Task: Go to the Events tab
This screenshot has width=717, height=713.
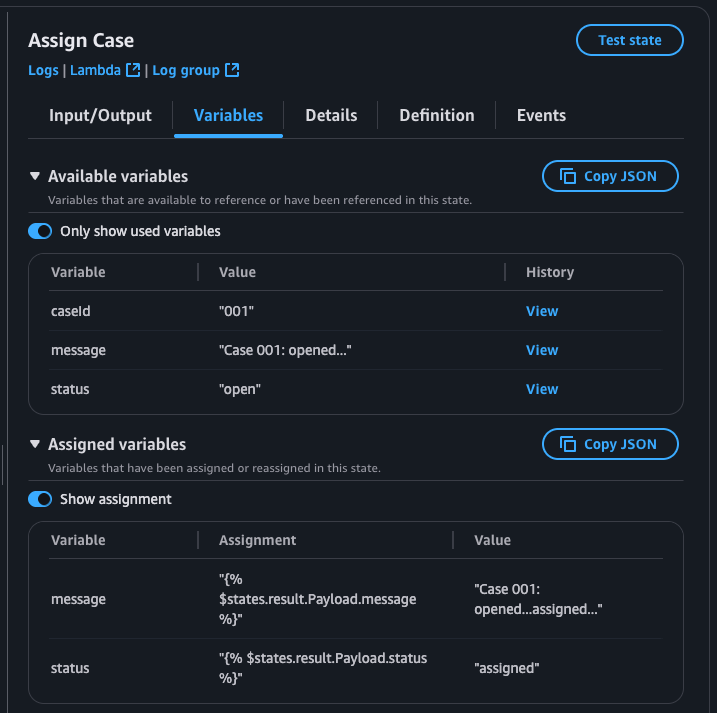Action: click(x=541, y=115)
